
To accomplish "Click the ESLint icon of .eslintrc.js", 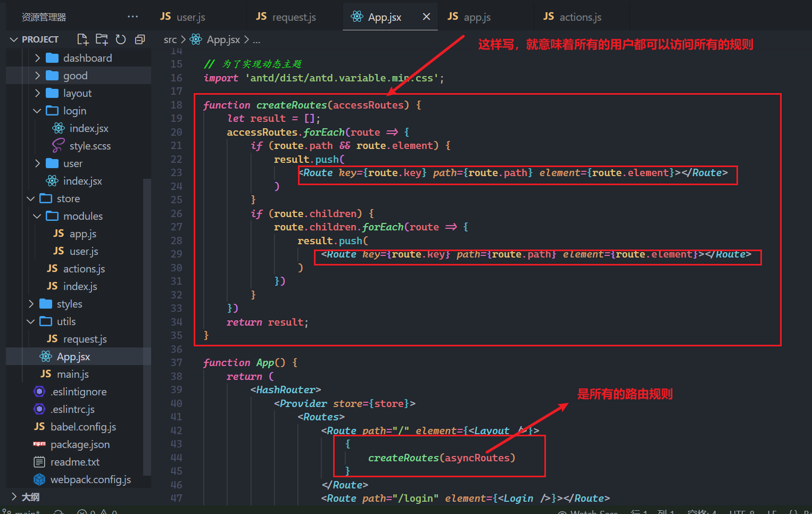I will [x=39, y=409].
